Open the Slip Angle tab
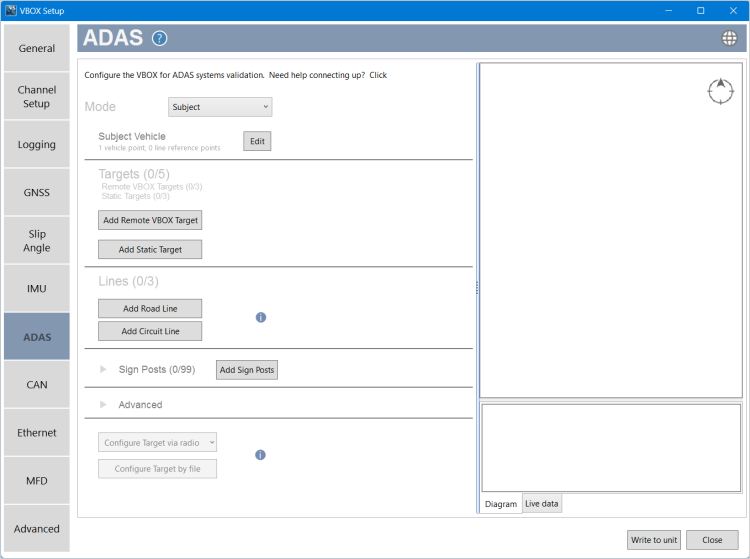The width and height of the screenshot is (750, 559). (x=37, y=241)
